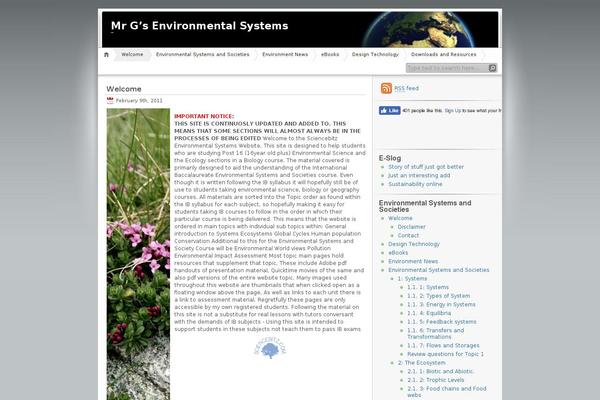This screenshot has height=400, width=600.
Task: Open the eBooks menu tab
Action: [330, 54]
